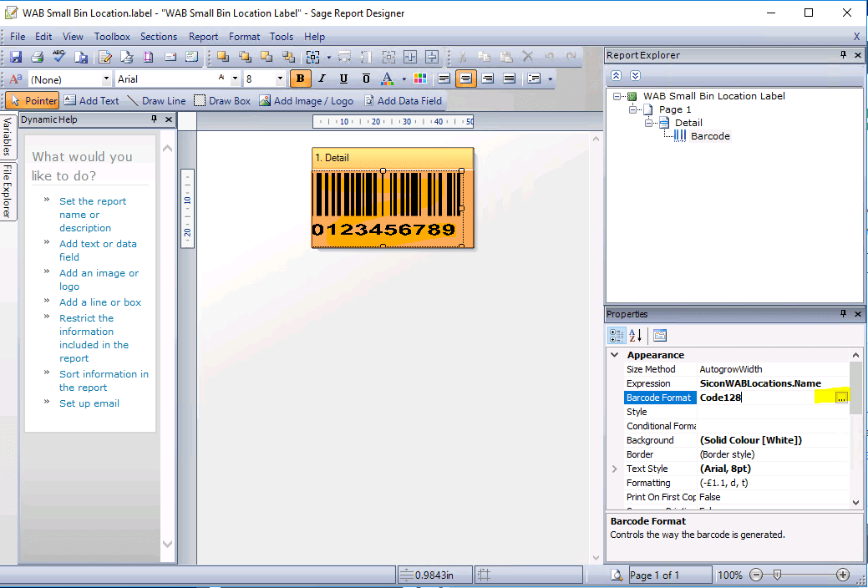
Task: Expand the Text Style property
Action: pos(615,469)
